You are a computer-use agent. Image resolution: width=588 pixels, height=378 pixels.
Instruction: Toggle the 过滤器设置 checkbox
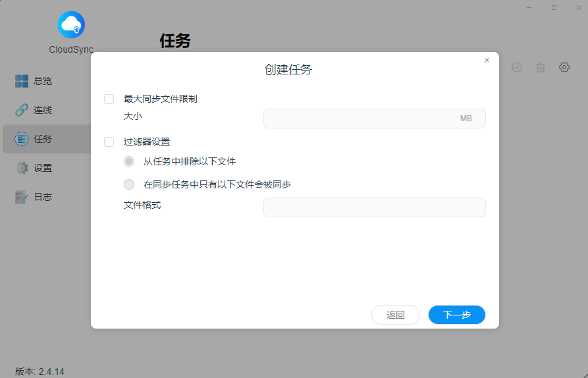109,142
